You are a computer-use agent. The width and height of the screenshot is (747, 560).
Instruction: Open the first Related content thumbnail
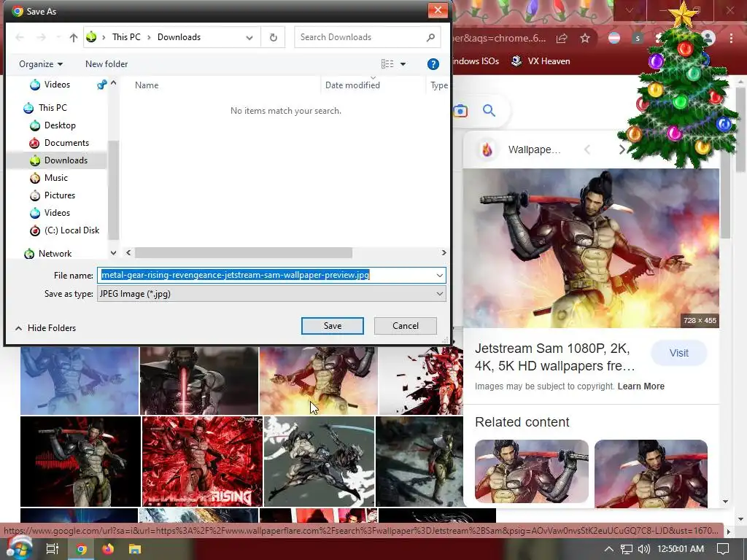click(532, 471)
